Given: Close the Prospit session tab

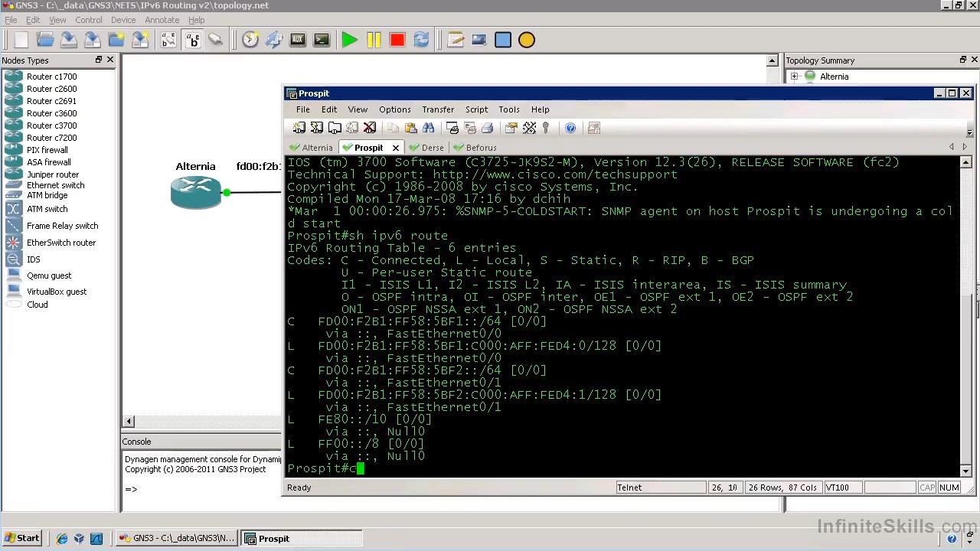Looking at the screenshot, I should (396, 148).
